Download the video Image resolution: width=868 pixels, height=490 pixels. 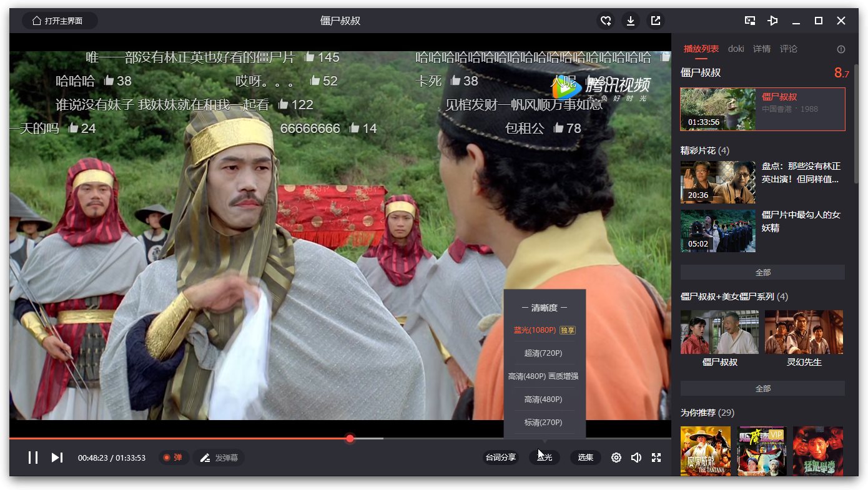(630, 21)
